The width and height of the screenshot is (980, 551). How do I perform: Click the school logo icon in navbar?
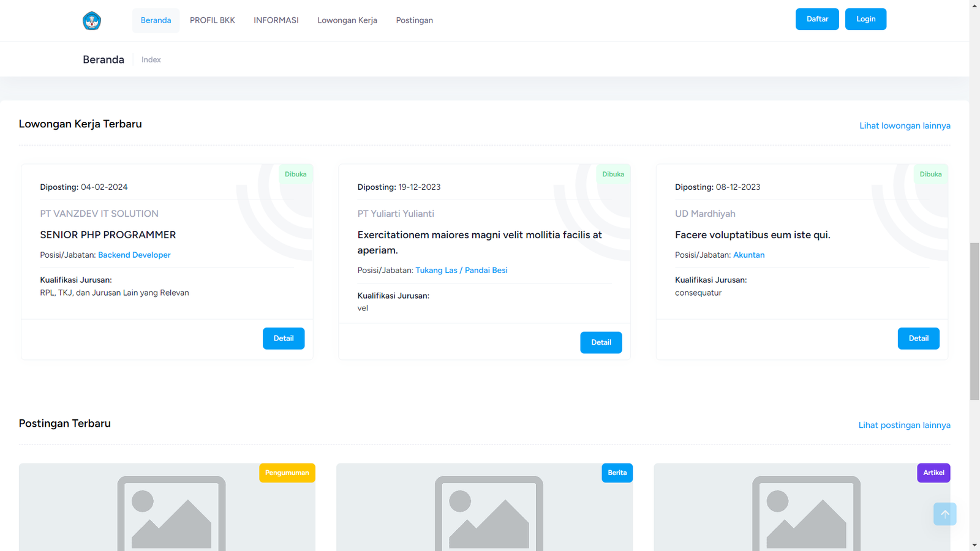click(x=92, y=21)
